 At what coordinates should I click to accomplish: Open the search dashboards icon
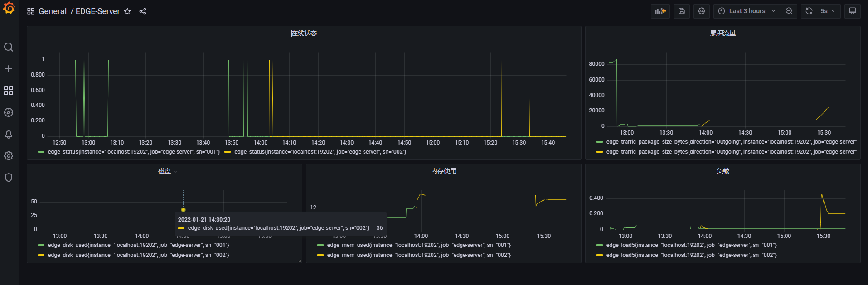pyautogui.click(x=9, y=47)
